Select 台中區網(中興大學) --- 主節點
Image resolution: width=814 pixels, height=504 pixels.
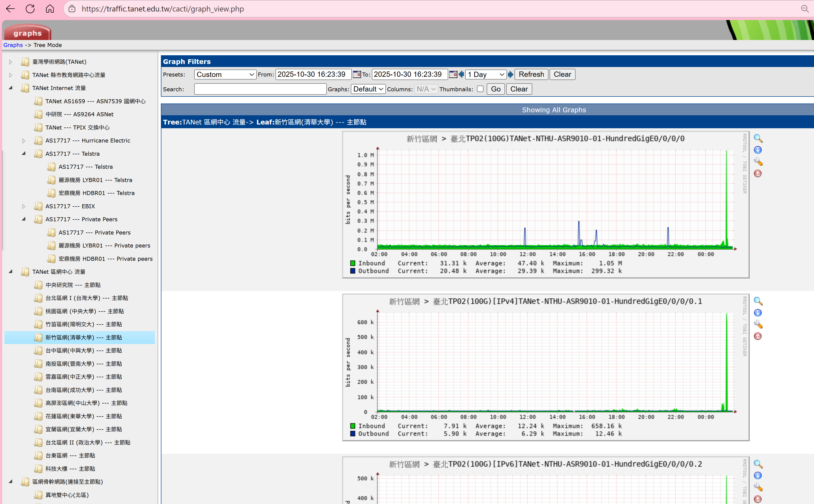84,350
